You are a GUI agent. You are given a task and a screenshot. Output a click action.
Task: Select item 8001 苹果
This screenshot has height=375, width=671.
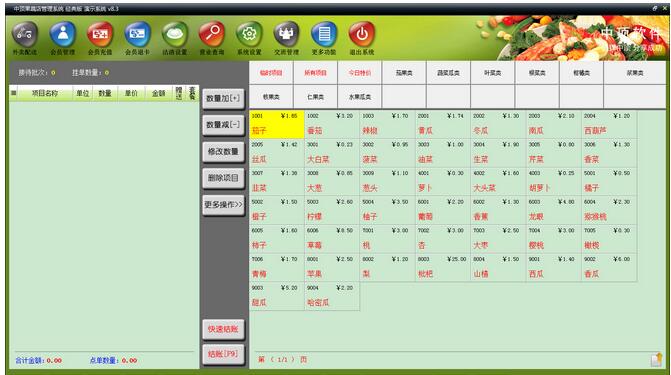[x=332, y=268]
